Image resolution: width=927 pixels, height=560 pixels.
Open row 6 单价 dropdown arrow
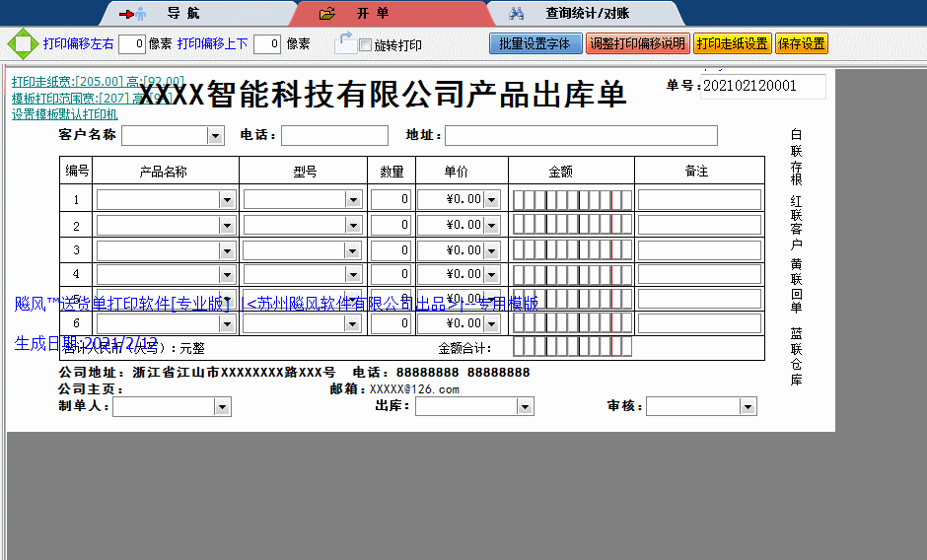click(492, 323)
